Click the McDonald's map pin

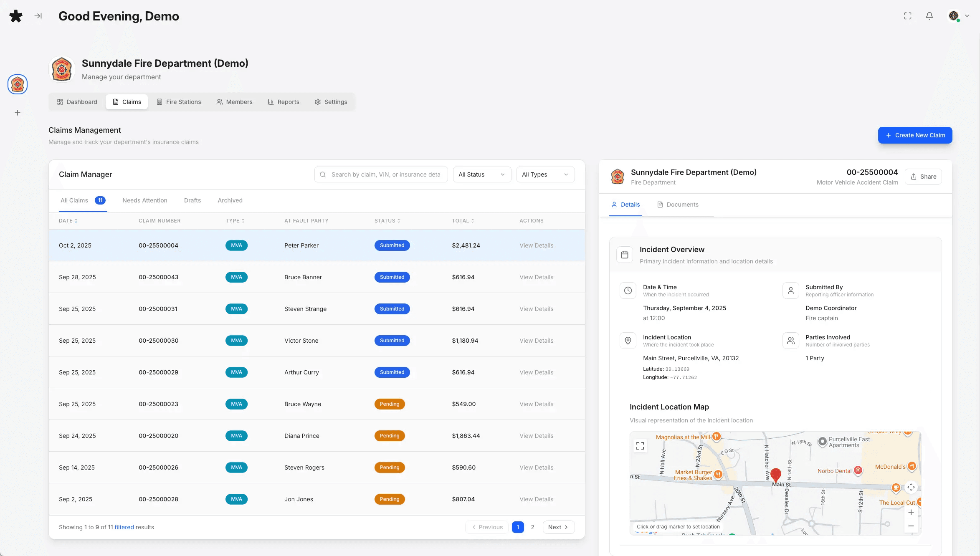(912, 466)
